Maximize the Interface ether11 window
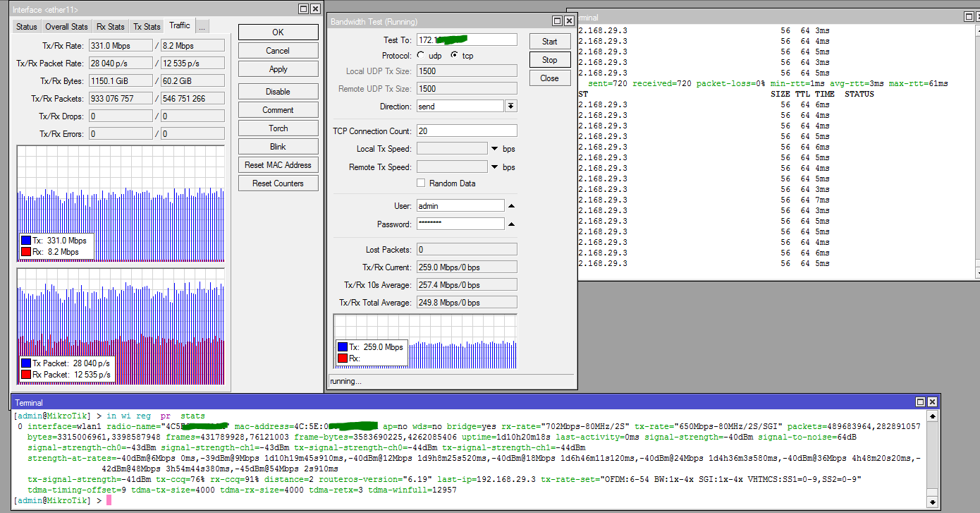Image resolution: width=980 pixels, height=513 pixels. tap(303, 9)
